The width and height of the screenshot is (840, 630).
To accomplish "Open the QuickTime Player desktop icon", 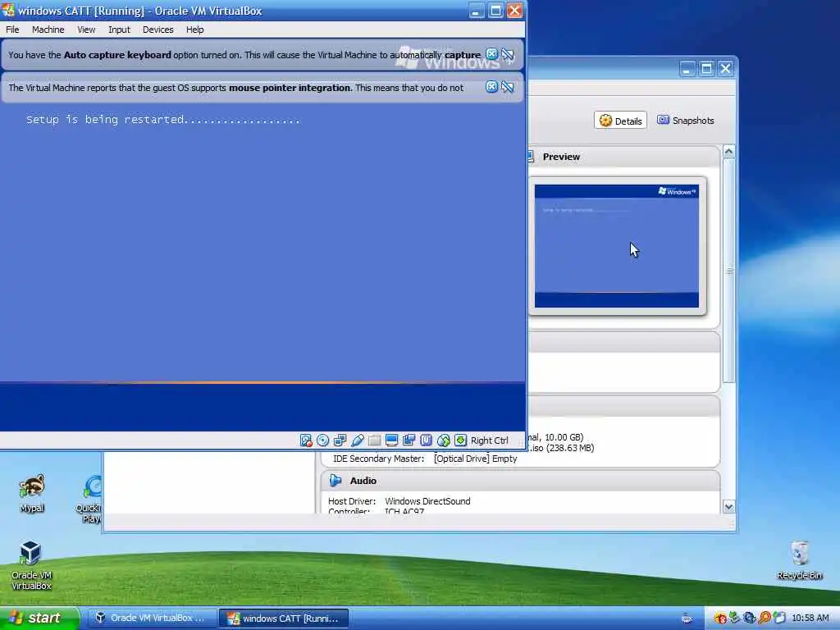I will tap(90, 500).
